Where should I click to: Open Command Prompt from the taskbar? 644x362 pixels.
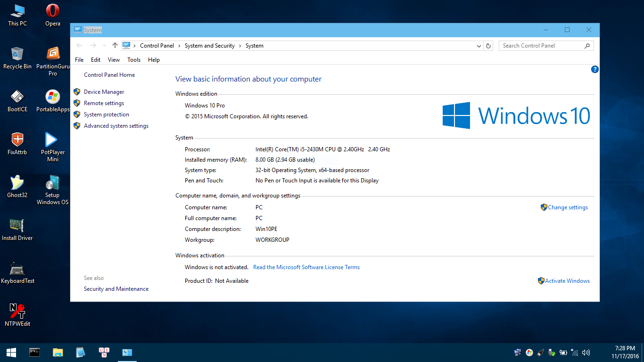click(34, 352)
